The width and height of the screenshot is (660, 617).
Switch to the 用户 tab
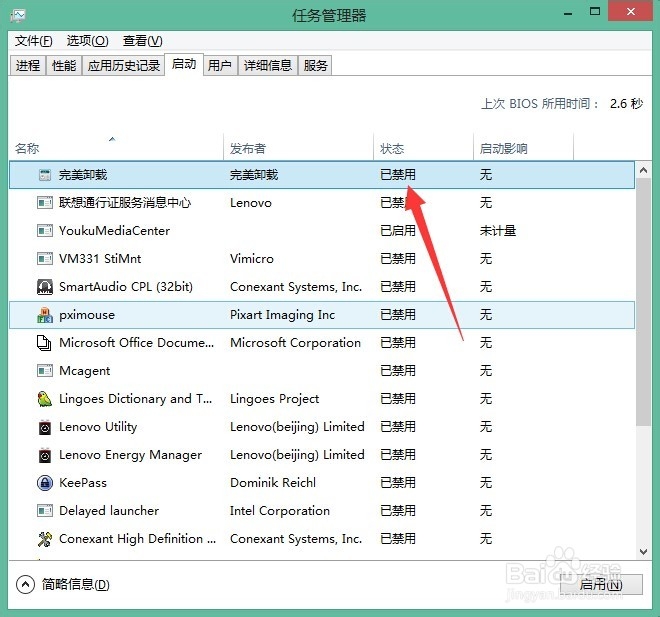[220, 65]
